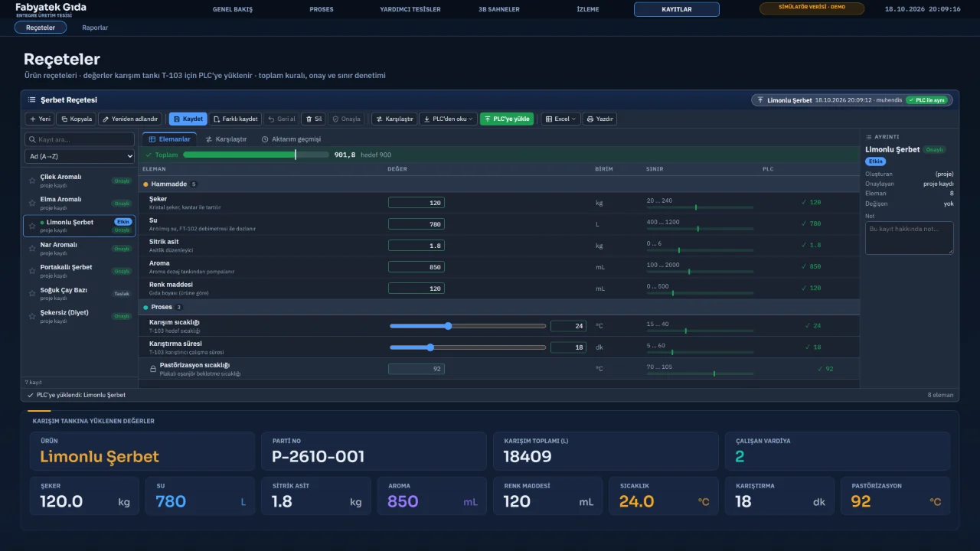This screenshot has height=551, width=980.
Task: Star the Nar Aromalı recipe
Action: click(32, 249)
